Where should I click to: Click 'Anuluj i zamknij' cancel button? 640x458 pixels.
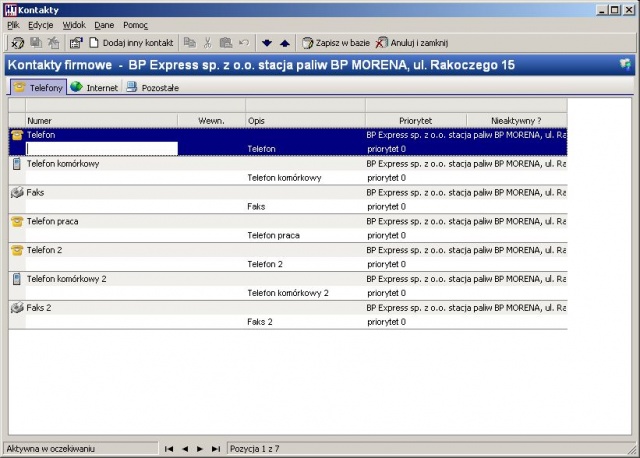pyautogui.click(x=412, y=42)
